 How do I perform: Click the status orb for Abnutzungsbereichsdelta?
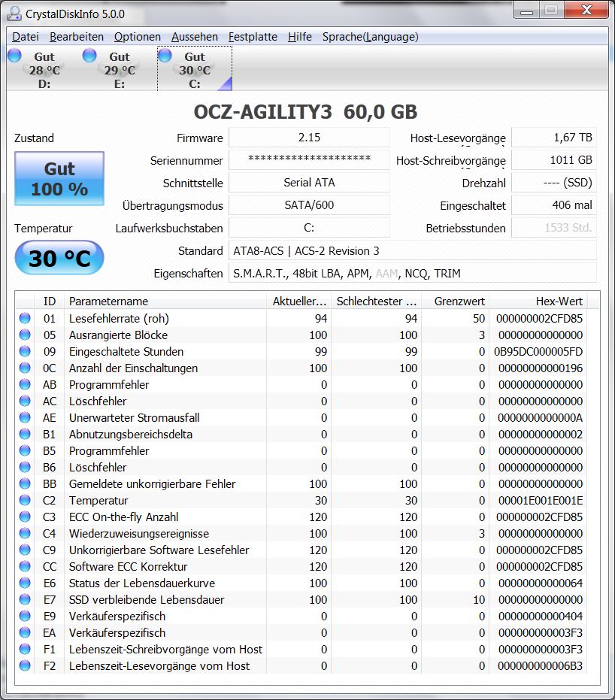pyautogui.click(x=25, y=434)
